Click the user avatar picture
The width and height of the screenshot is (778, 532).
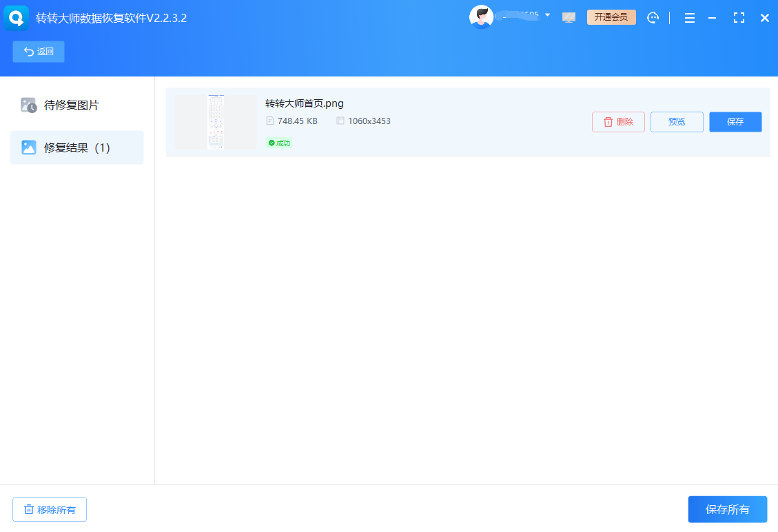[x=481, y=17]
